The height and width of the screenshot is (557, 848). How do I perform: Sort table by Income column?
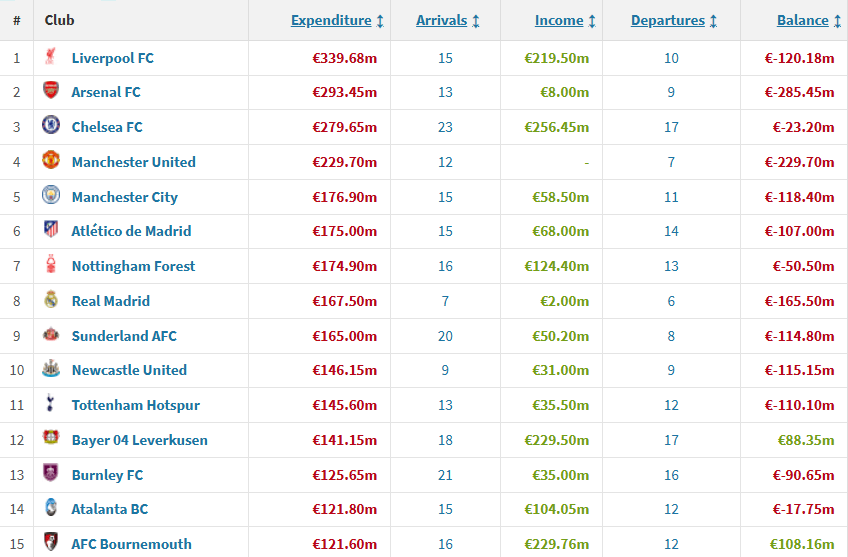point(559,20)
